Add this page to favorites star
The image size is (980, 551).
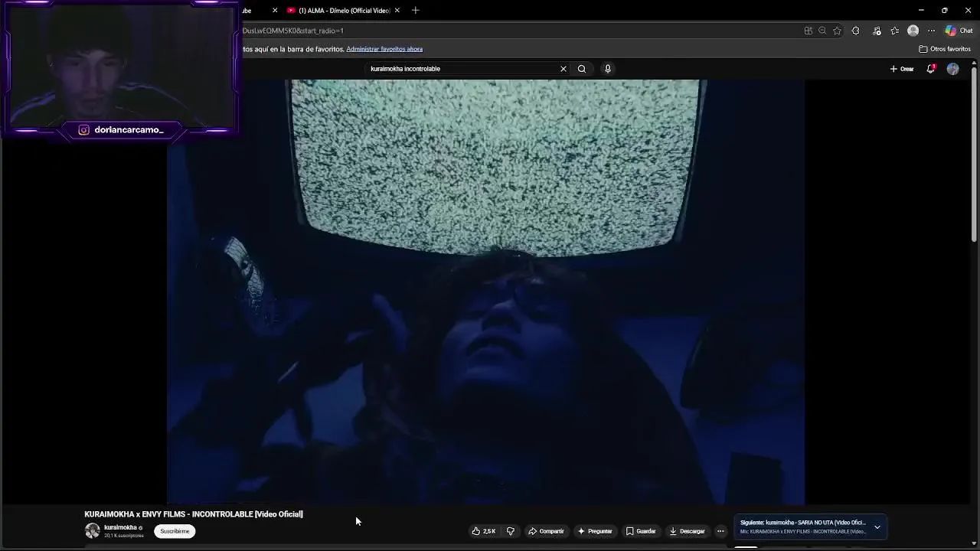(837, 31)
